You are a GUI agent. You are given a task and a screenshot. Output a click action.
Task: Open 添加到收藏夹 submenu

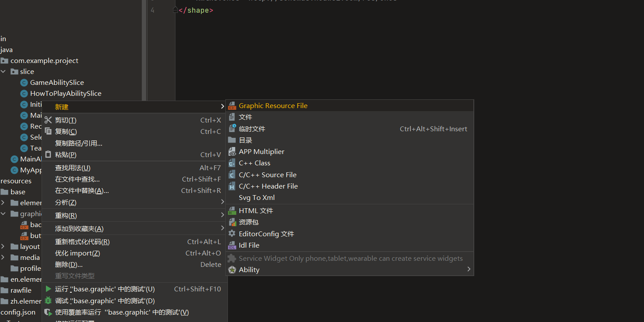(x=134, y=228)
